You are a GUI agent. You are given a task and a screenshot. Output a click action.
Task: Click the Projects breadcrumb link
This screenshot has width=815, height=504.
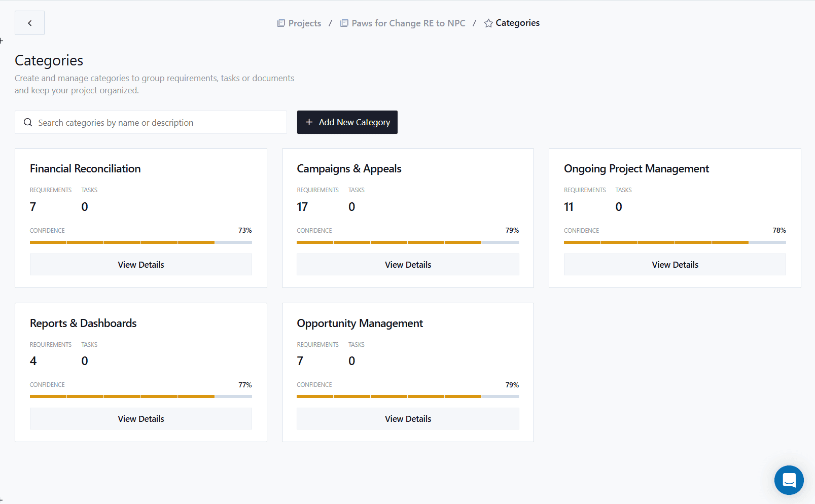(x=304, y=23)
